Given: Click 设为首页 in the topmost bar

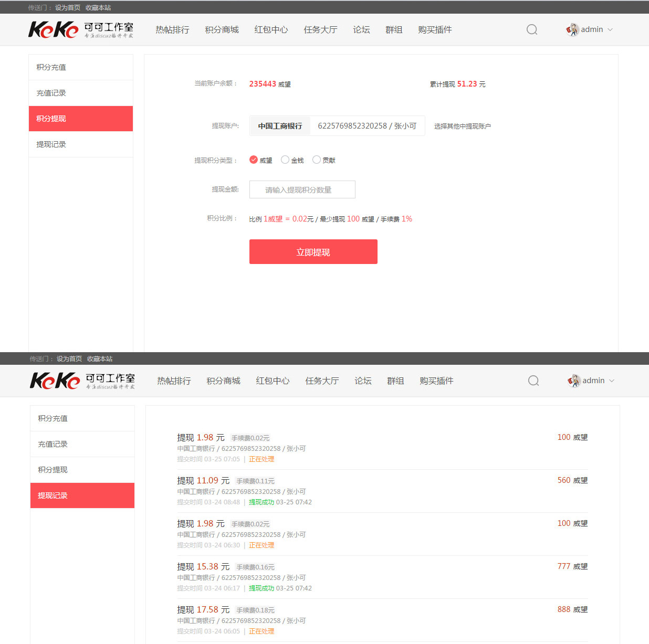Looking at the screenshot, I should [x=68, y=8].
